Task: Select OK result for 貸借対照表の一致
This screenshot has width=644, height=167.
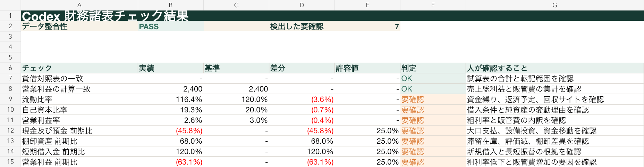Action: pyautogui.click(x=433, y=78)
